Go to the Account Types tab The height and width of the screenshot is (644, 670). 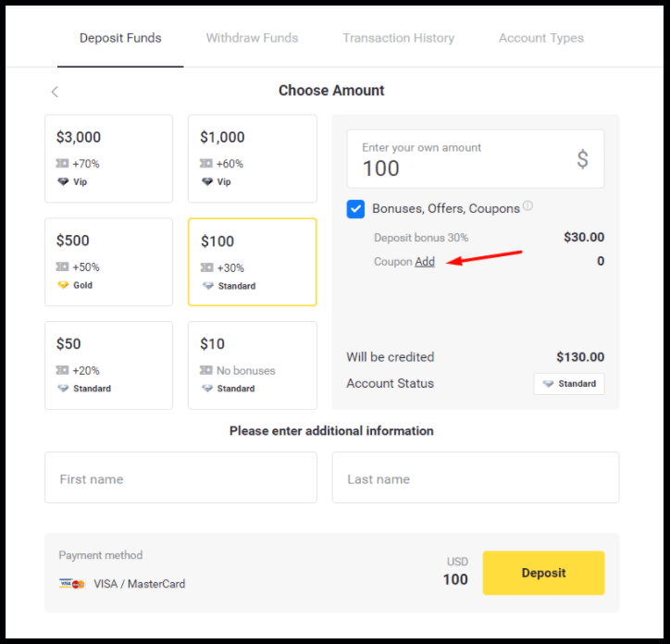click(x=540, y=39)
